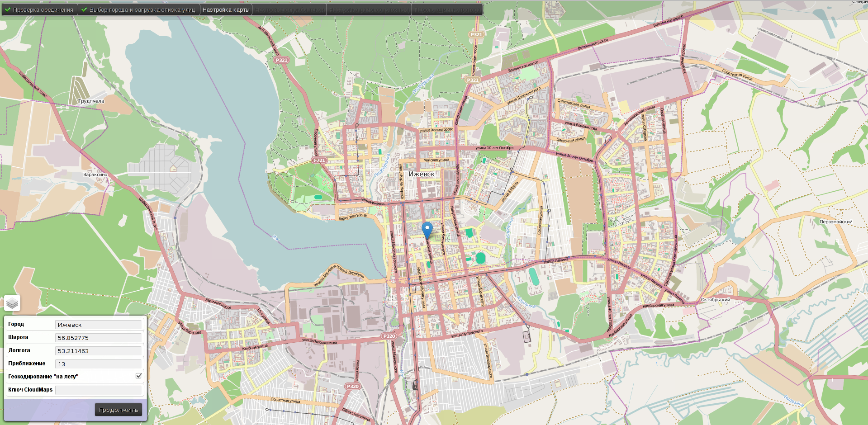Click into the Долгота longitude field
Screen dimensions: 868x425
pyautogui.click(x=99, y=351)
